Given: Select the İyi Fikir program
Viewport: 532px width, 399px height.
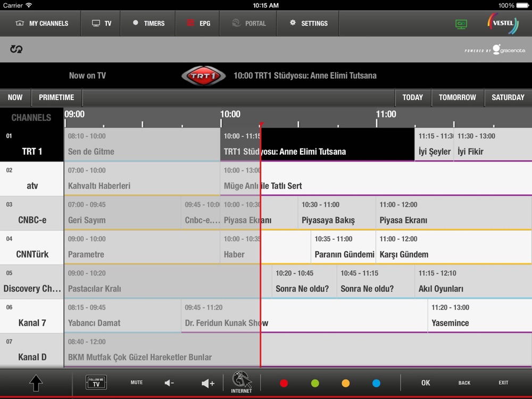Looking at the screenshot, I should pos(493,145).
